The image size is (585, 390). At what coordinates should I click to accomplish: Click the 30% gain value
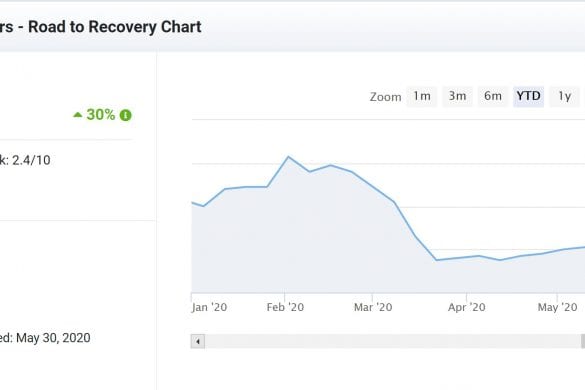[101, 115]
